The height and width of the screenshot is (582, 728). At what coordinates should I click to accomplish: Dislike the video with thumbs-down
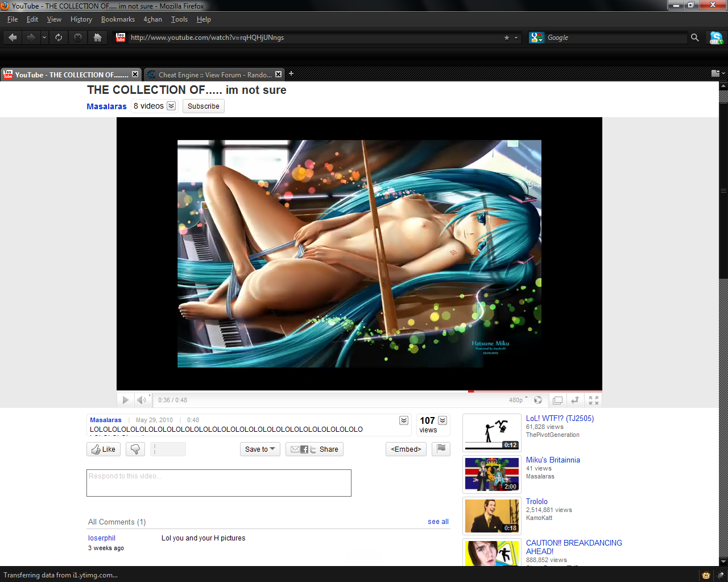135,449
